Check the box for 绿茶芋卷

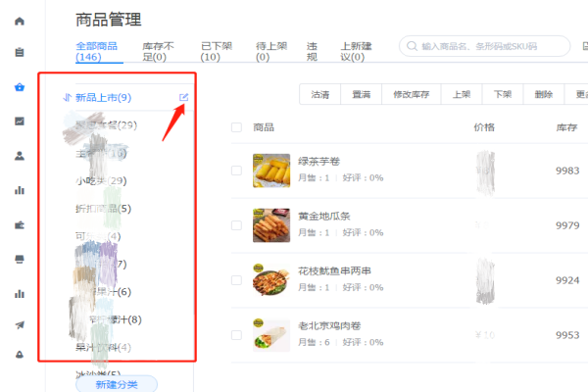coord(236,171)
